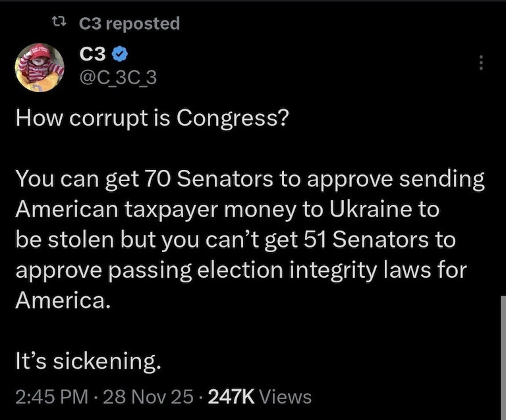View the 247K Views count
This screenshot has width=506, height=420.
[231, 396]
